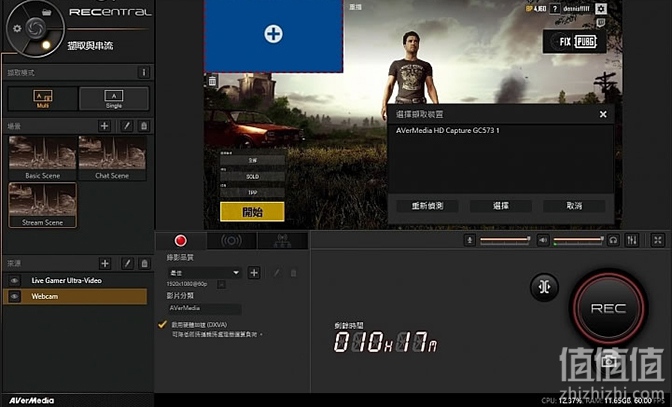
Task: Toggle headphone monitoring icon
Action: pyautogui.click(x=613, y=240)
